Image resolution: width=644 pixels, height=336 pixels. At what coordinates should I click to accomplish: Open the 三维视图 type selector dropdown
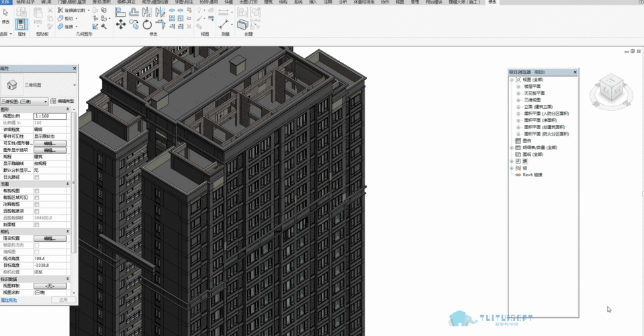[74, 85]
